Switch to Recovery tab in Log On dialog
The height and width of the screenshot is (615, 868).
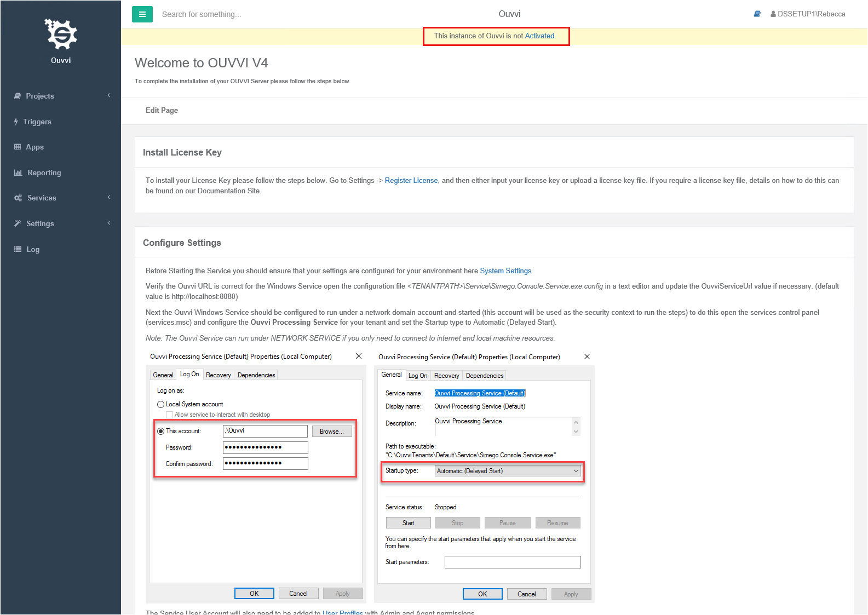click(219, 375)
